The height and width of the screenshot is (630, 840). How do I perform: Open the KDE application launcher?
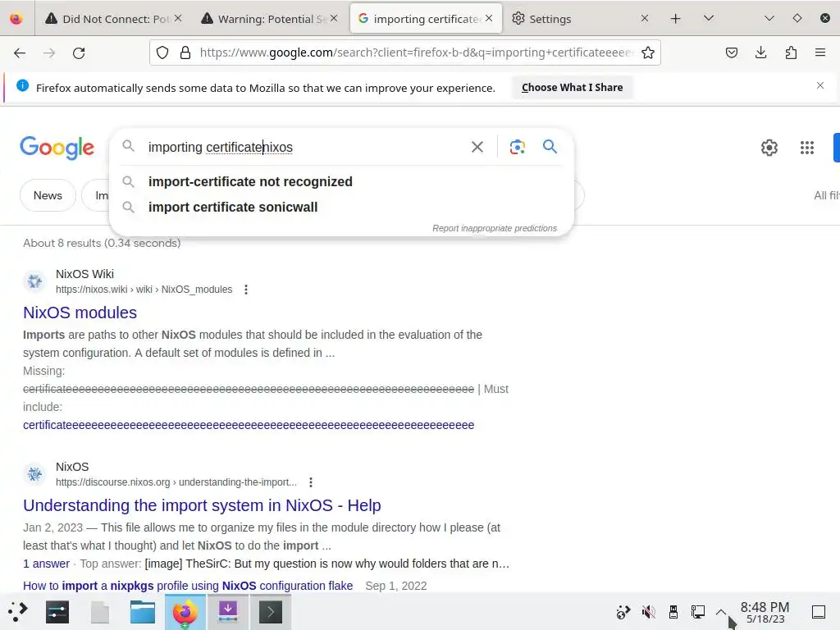click(x=18, y=612)
